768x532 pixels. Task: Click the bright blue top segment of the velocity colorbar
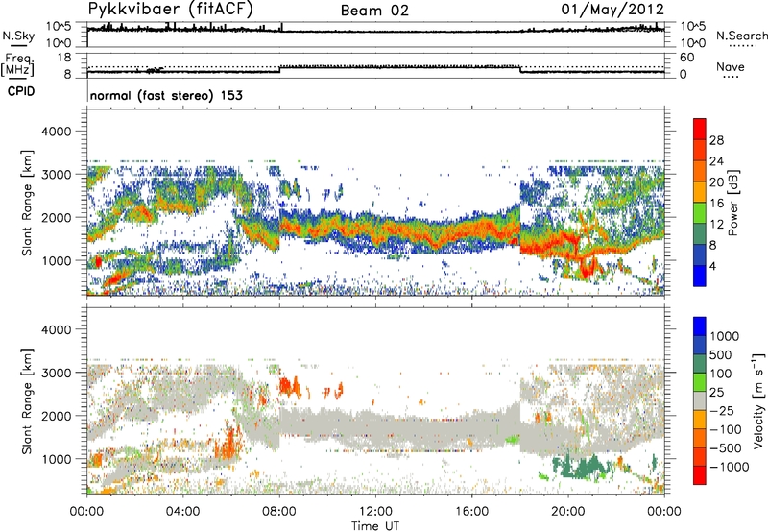tap(700, 326)
